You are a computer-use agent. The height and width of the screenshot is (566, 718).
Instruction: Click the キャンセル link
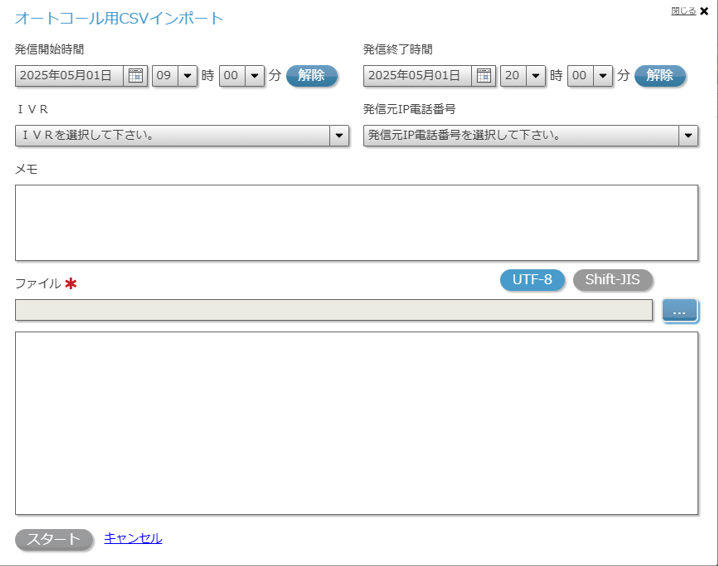click(133, 538)
